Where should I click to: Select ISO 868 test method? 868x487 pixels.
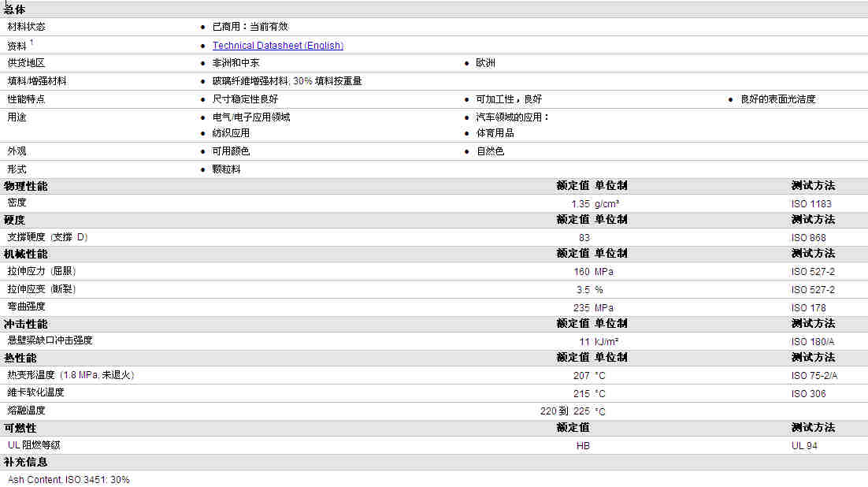tap(808, 238)
